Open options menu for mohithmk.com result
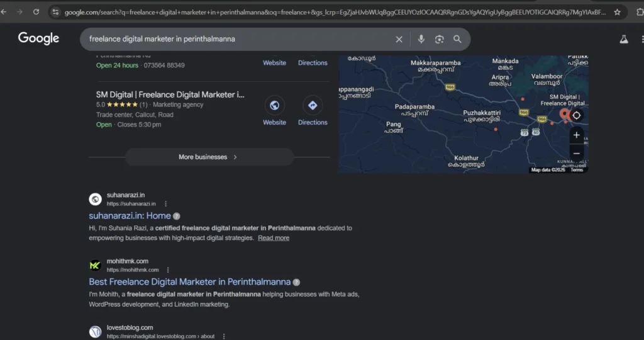The height and width of the screenshot is (340, 644). [x=168, y=270]
